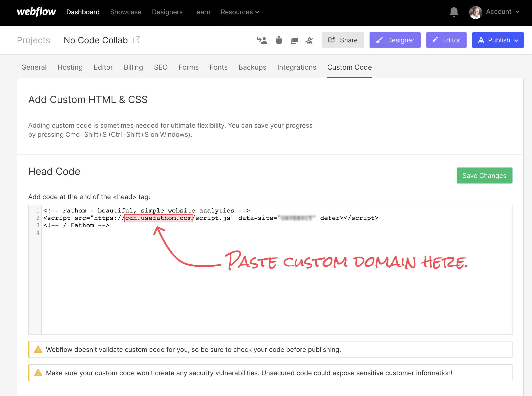Open the Learn nav link
Image resolution: width=532 pixels, height=396 pixels.
coord(202,12)
